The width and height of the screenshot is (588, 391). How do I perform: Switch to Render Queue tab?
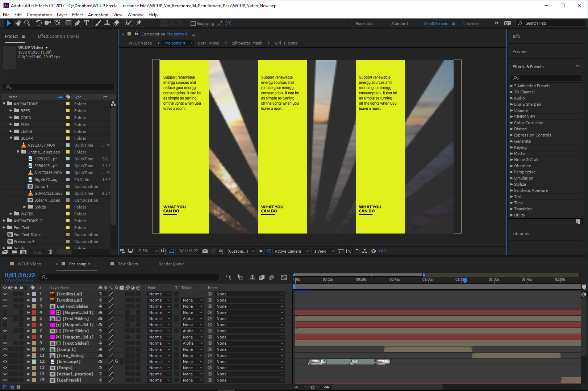[x=171, y=264]
